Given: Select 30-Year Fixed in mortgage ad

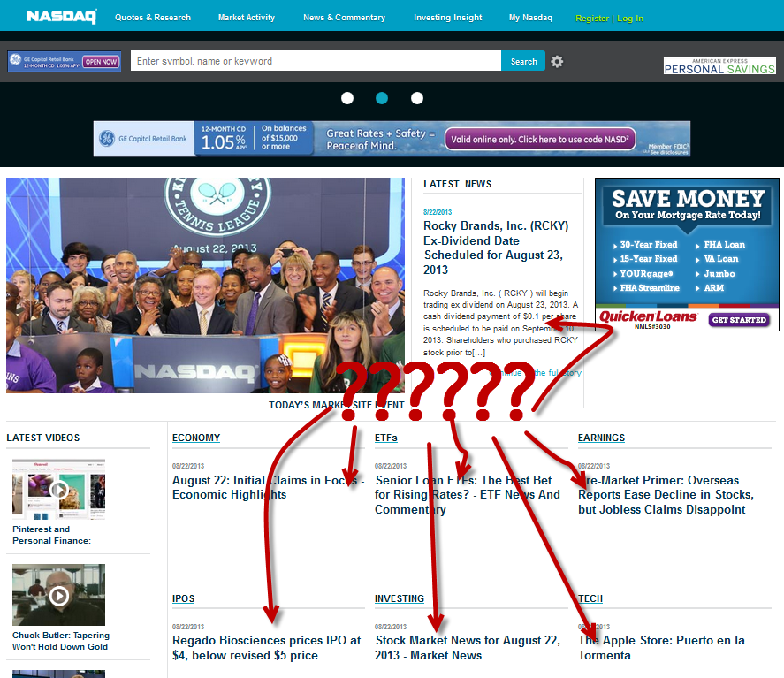Looking at the screenshot, I should [x=649, y=245].
